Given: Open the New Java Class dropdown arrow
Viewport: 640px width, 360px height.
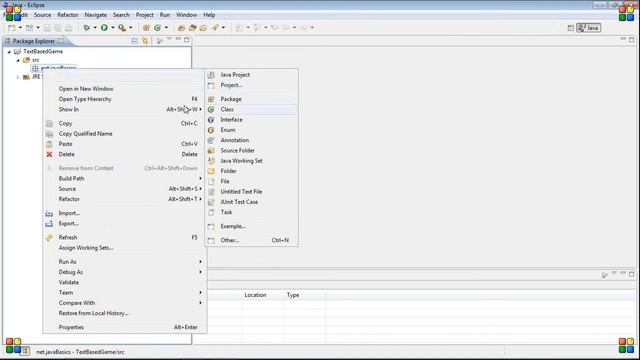Looking at the screenshot, I should pos(166,28).
